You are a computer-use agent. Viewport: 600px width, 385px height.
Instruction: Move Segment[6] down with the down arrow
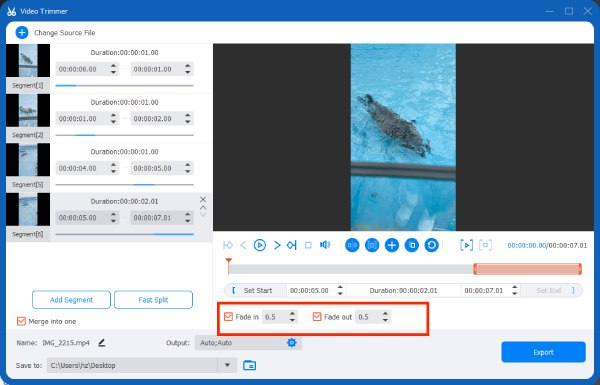[x=203, y=214]
